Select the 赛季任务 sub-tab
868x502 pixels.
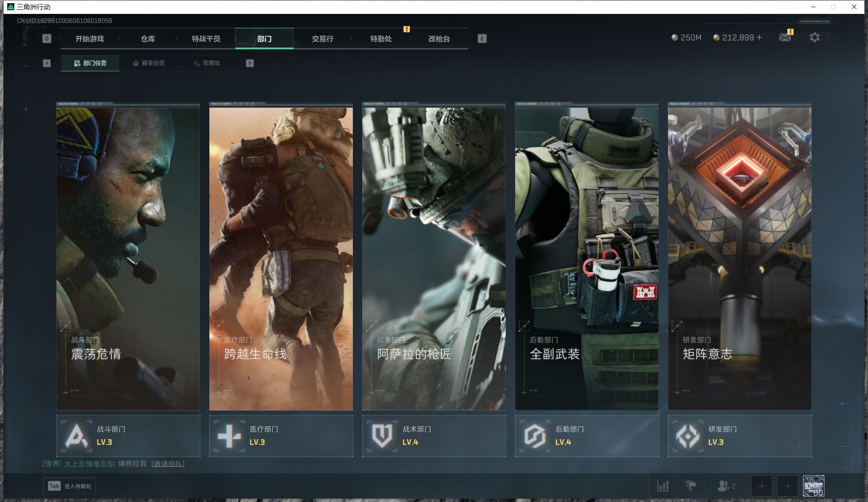pos(149,63)
